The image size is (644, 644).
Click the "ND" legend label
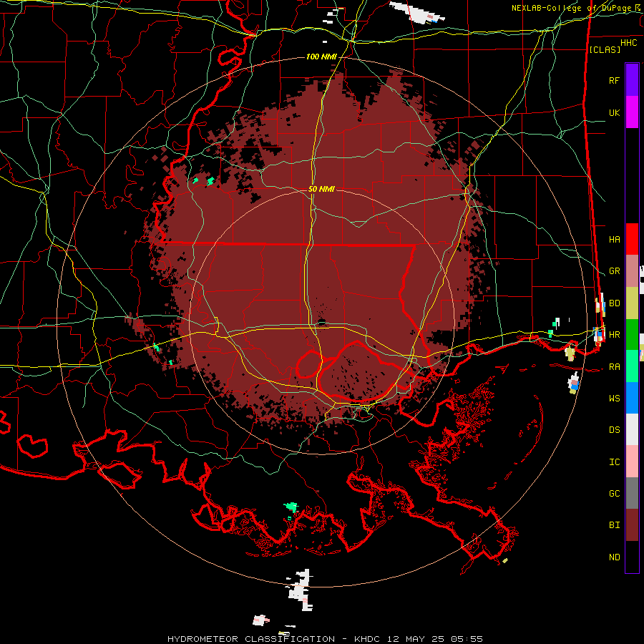click(x=614, y=557)
